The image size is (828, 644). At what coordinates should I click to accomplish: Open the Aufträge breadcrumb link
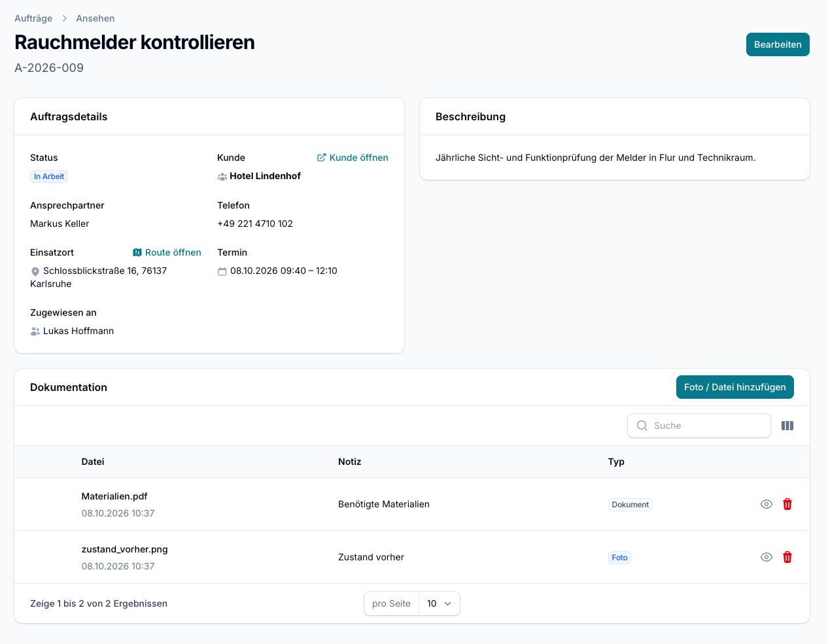[33, 18]
